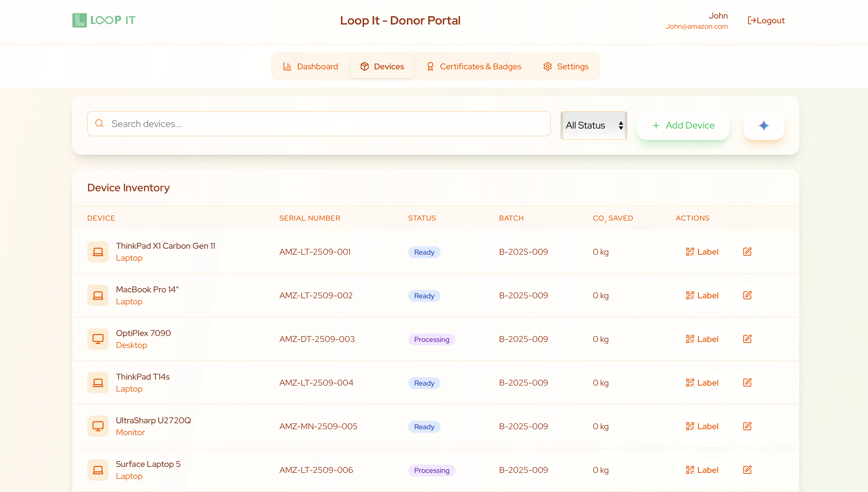Select the Devices tab

(x=382, y=67)
